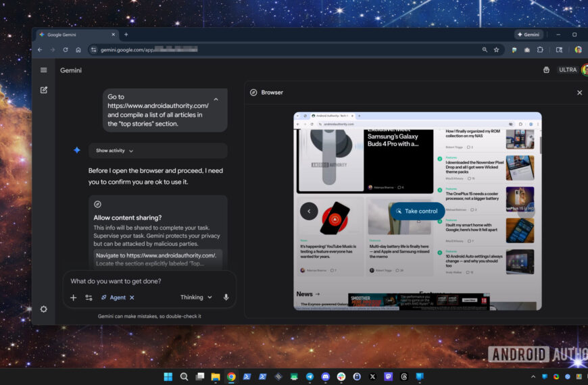Click 'I built my smart home with Google' story
The image size is (588, 385).
471,227
